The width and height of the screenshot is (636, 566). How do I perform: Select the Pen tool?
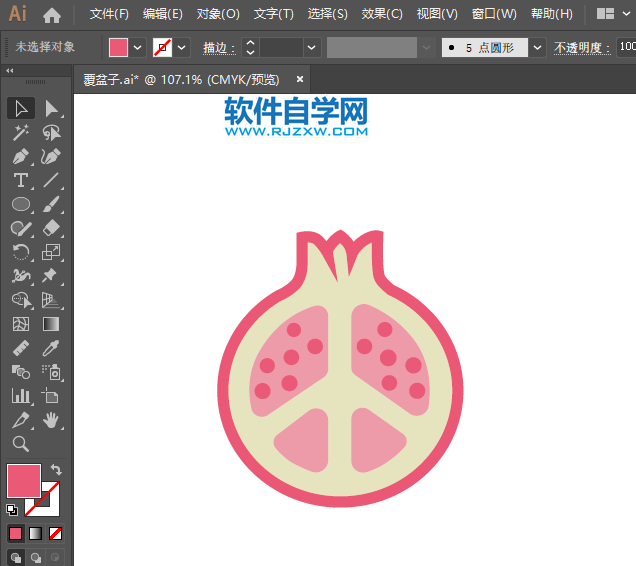[20, 157]
